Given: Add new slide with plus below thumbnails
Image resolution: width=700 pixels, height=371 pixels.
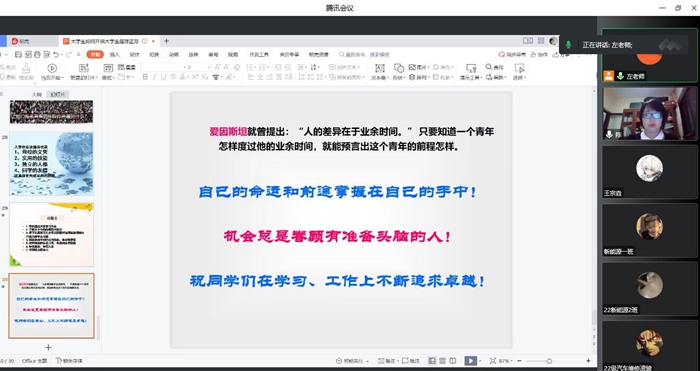Looking at the screenshot, I should (x=48, y=347).
